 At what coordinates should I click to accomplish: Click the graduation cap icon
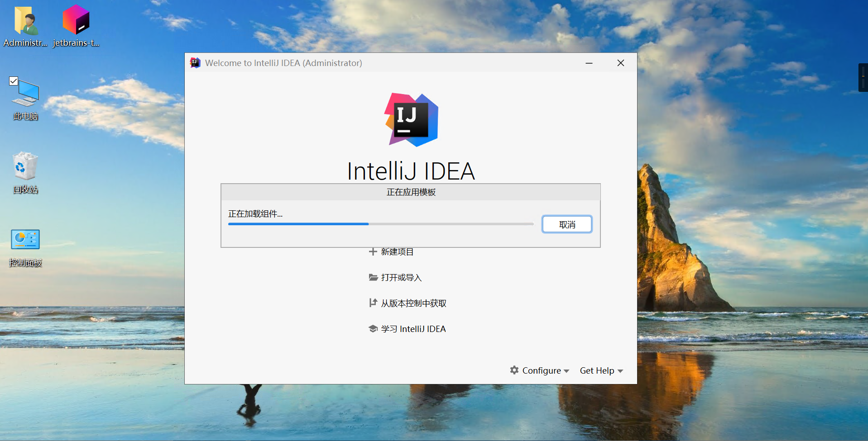(x=373, y=329)
